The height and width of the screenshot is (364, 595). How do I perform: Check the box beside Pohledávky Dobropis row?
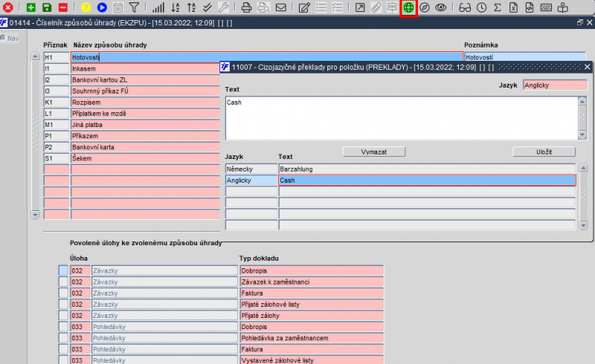[x=63, y=326]
